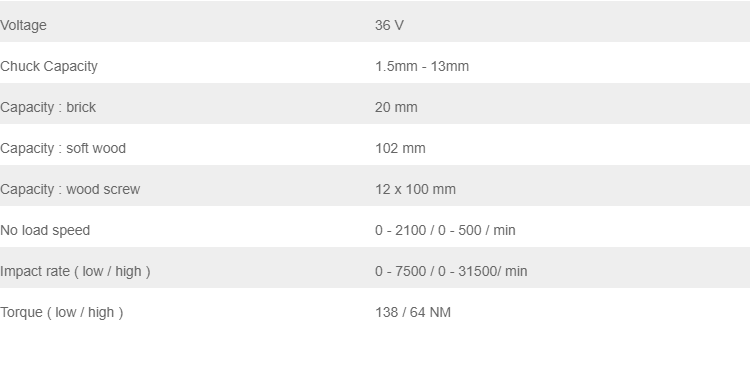Click the Capacity : soft wood label
750x371 pixels.
pos(63,149)
